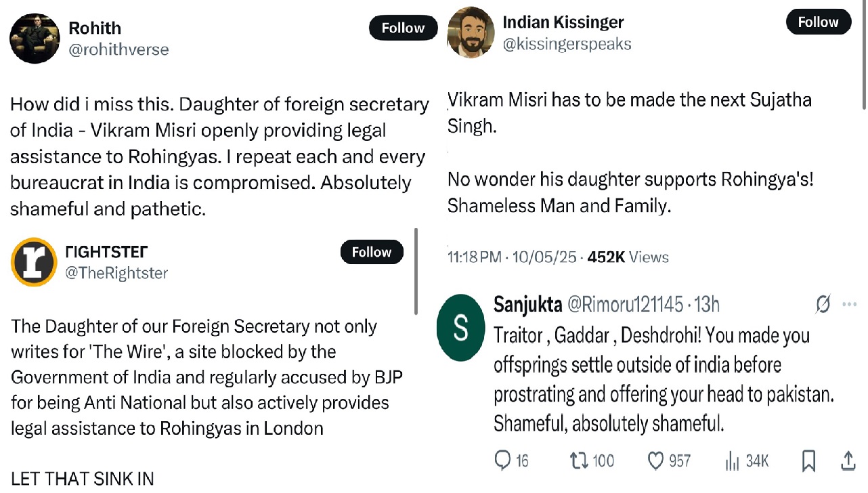Open Rohith's profile picture
This screenshot has height=493, width=868.
click(35, 38)
